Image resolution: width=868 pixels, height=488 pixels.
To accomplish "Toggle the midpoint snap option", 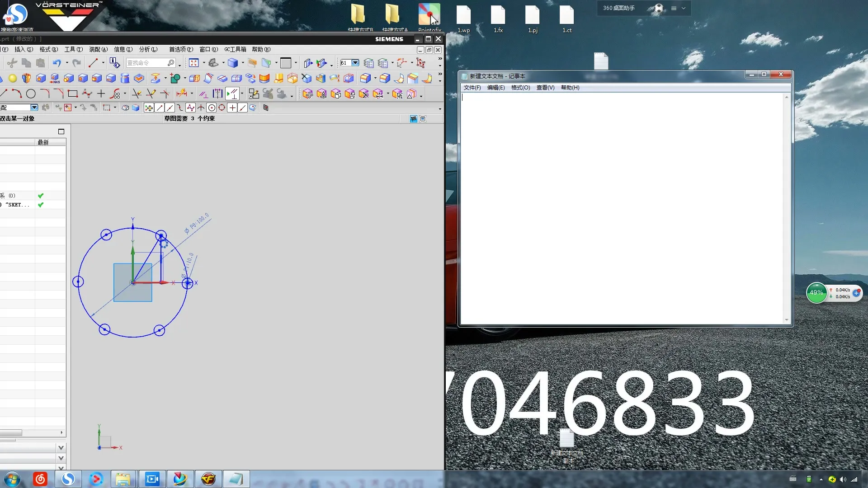I will [170, 108].
